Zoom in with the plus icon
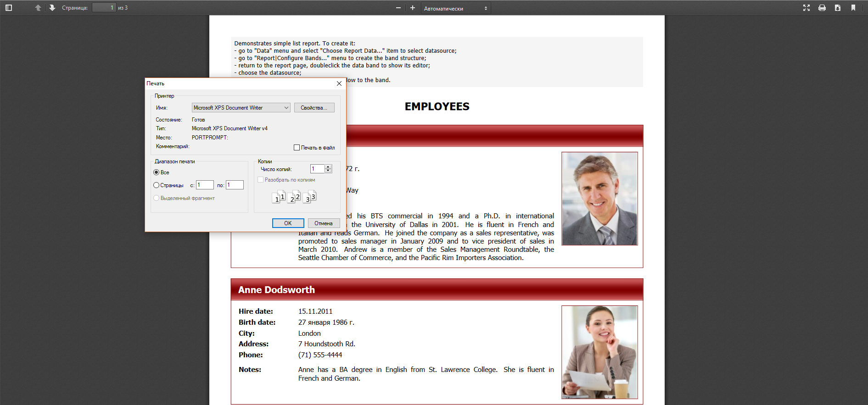 [x=413, y=8]
